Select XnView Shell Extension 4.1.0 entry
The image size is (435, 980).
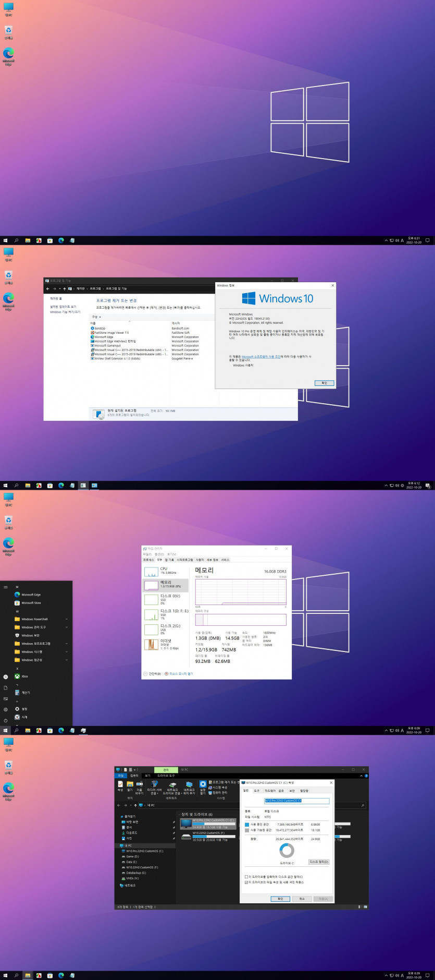117,358
